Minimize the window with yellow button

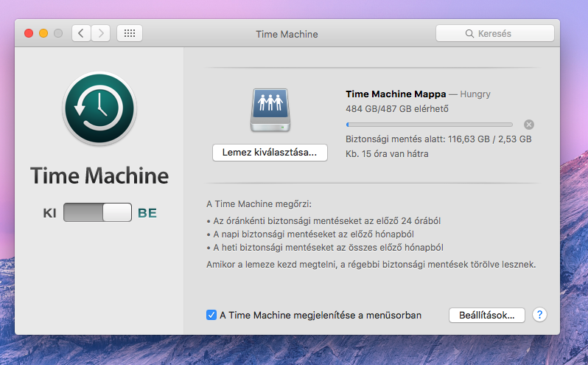coord(43,33)
